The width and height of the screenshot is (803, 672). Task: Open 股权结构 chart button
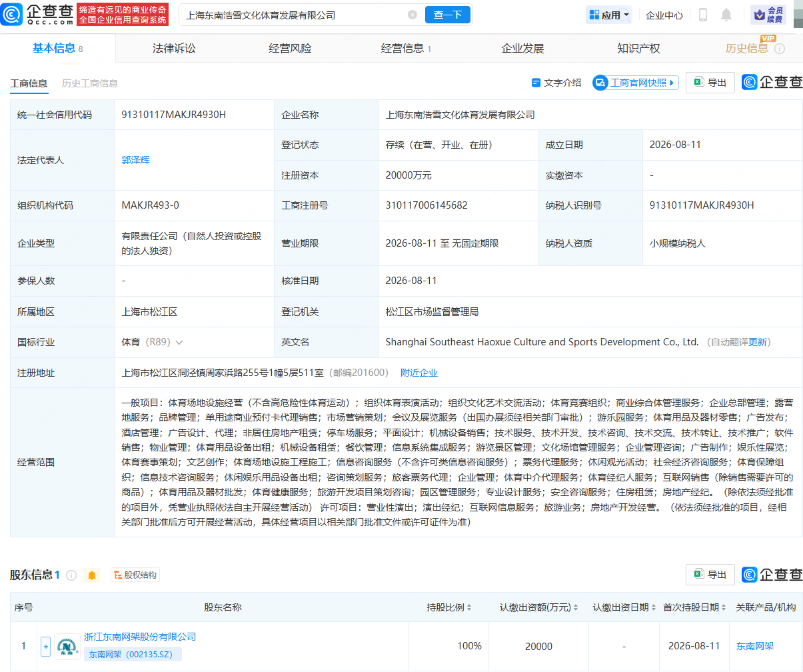[x=135, y=575]
